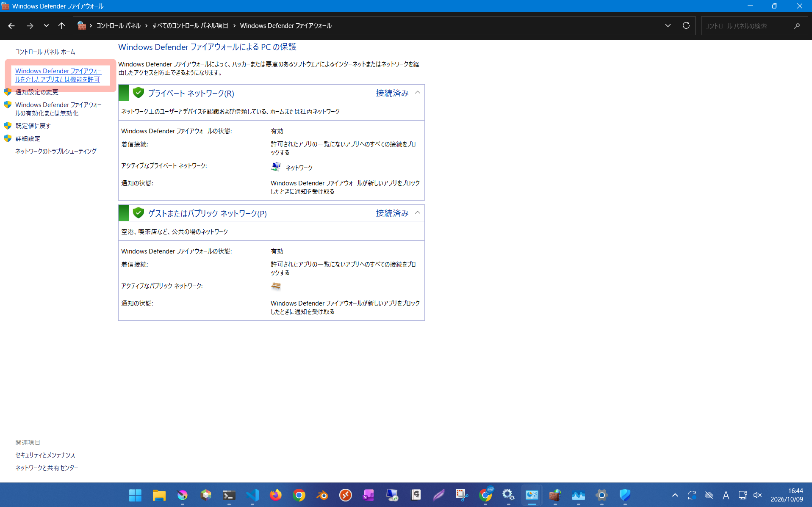
Task: Open Visual Studio Code from the taskbar
Action: tap(252, 495)
